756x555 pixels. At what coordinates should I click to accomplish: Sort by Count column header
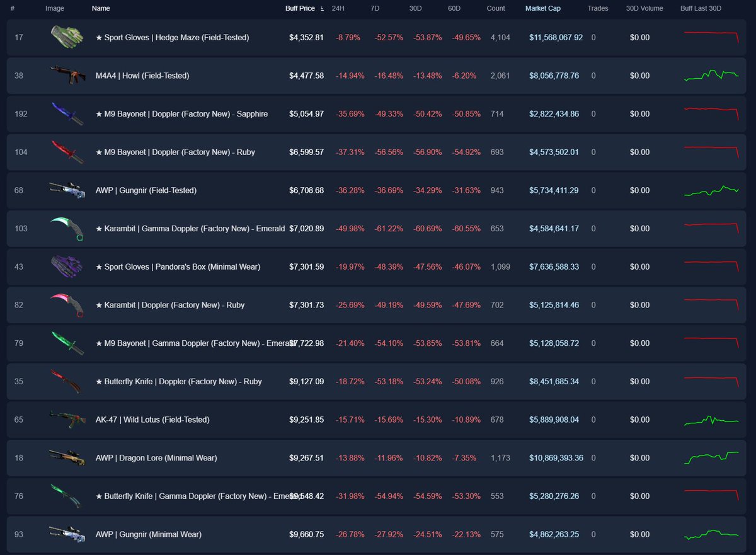[496, 9]
